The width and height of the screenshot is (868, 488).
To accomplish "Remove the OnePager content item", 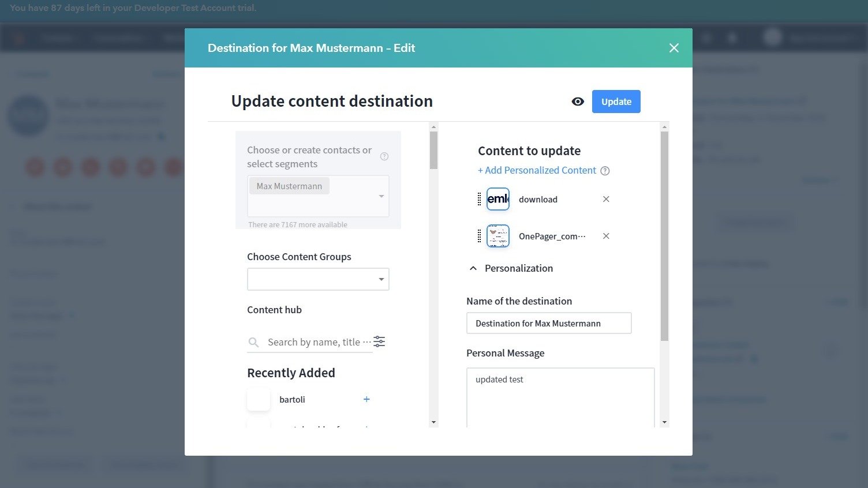I will tap(606, 236).
